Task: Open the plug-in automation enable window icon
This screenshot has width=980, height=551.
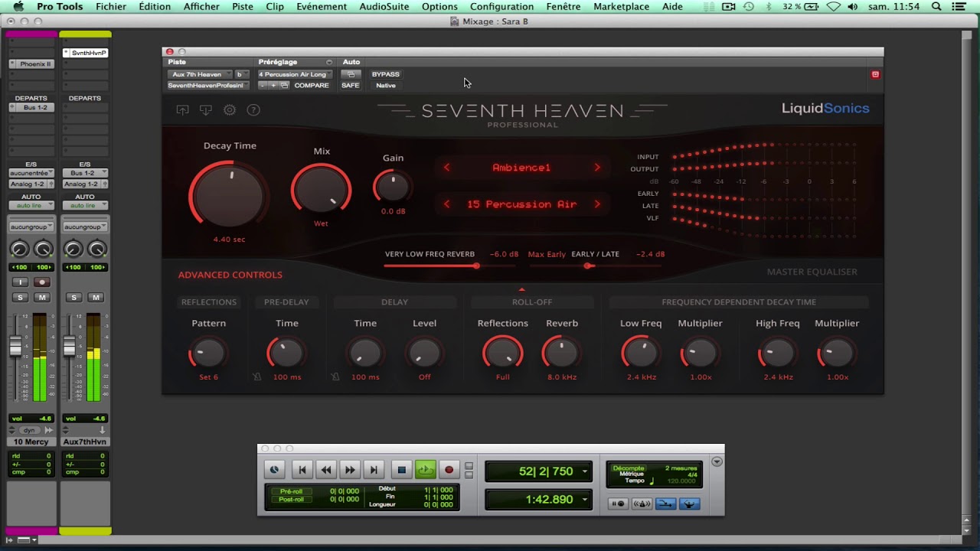Action: click(x=351, y=74)
